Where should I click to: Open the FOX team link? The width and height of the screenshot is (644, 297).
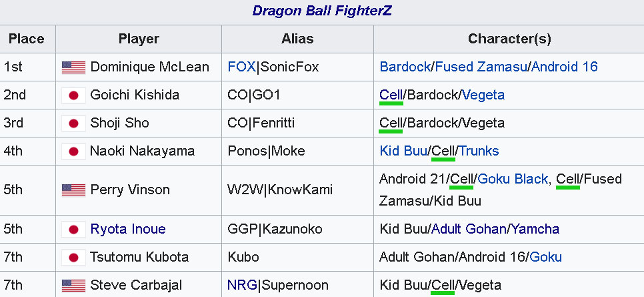(x=241, y=67)
